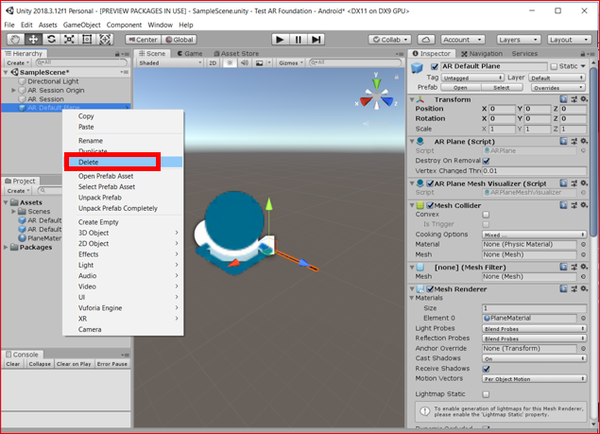
Task: Open the Motion Vectors dropdown
Action: (534, 379)
